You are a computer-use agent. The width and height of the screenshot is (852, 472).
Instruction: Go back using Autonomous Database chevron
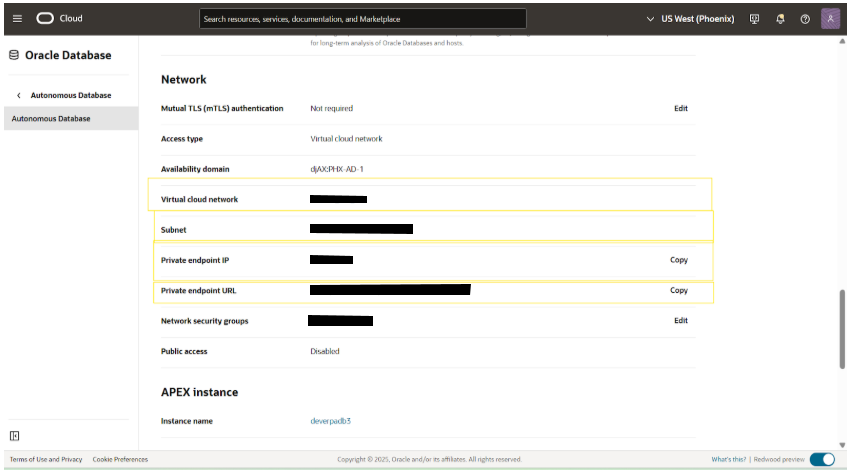coord(19,95)
